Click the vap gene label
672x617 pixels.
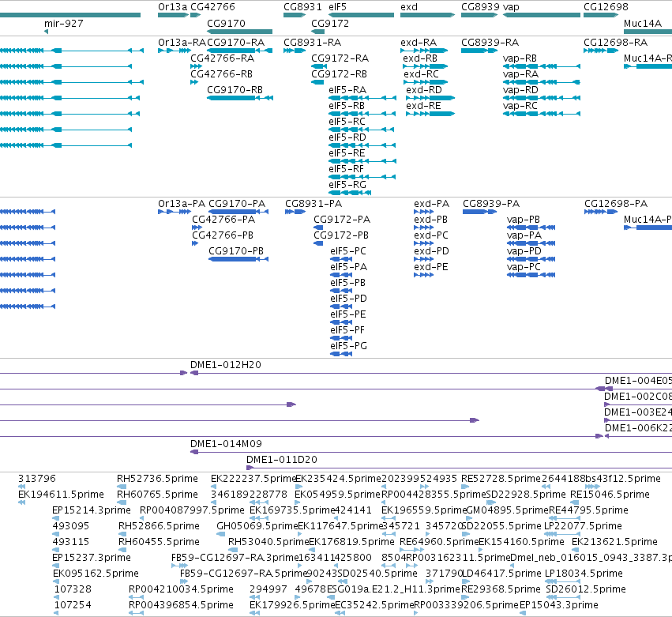point(511,7)
